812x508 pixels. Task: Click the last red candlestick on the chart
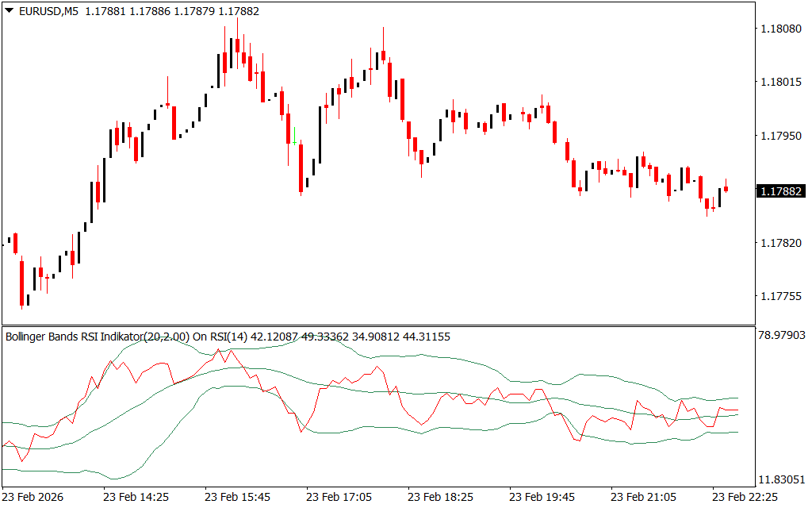726,189
